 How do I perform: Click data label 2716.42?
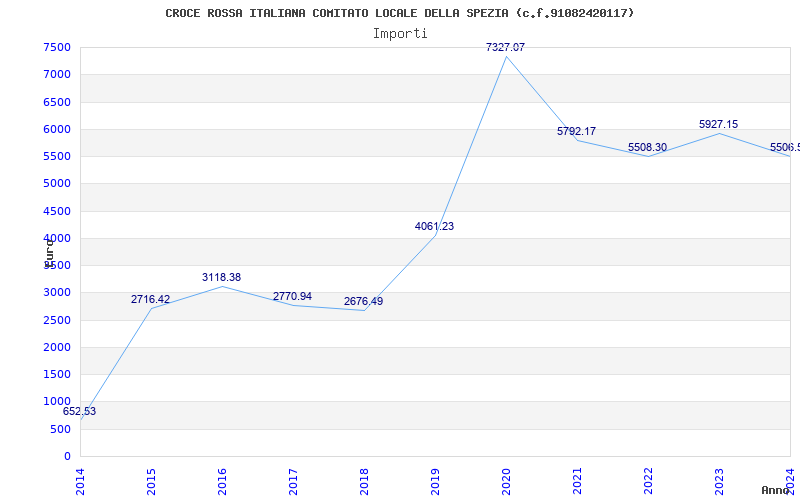pos(150,299)
